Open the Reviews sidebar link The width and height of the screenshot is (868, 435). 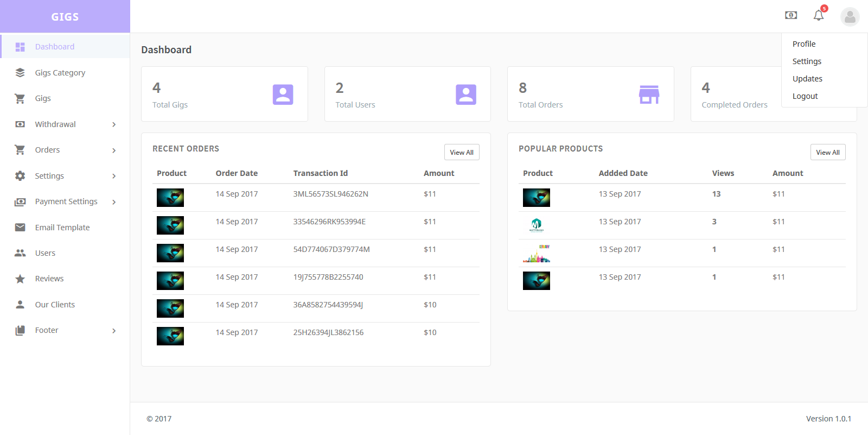(65, 279)
